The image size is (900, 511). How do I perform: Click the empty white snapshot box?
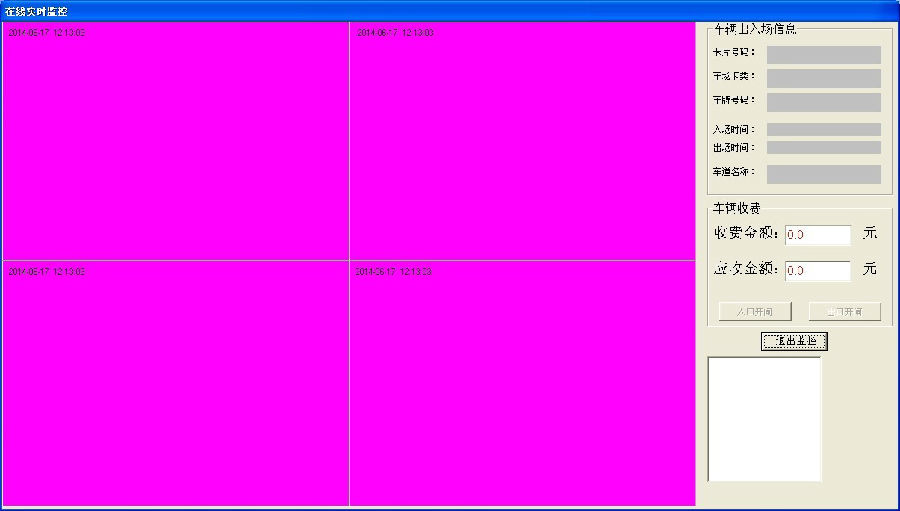pos(764,418)
